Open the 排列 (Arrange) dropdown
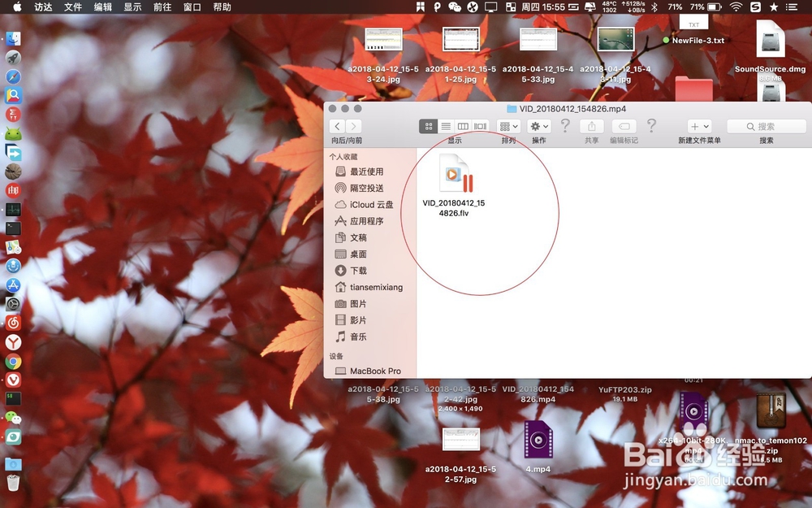Image resolution: width=812 pixels, height=508 pixels. pos(507,126)
